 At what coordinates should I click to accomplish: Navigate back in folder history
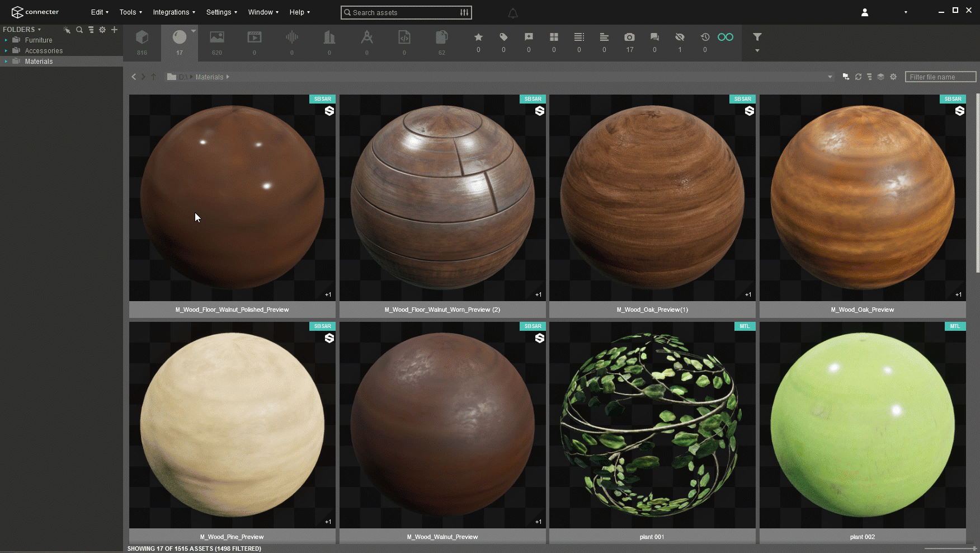pos(134,77)
